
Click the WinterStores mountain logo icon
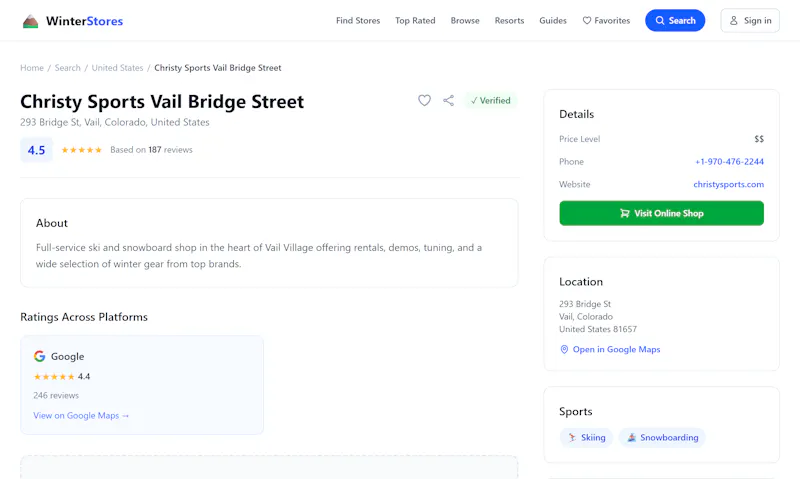[31, 21]
